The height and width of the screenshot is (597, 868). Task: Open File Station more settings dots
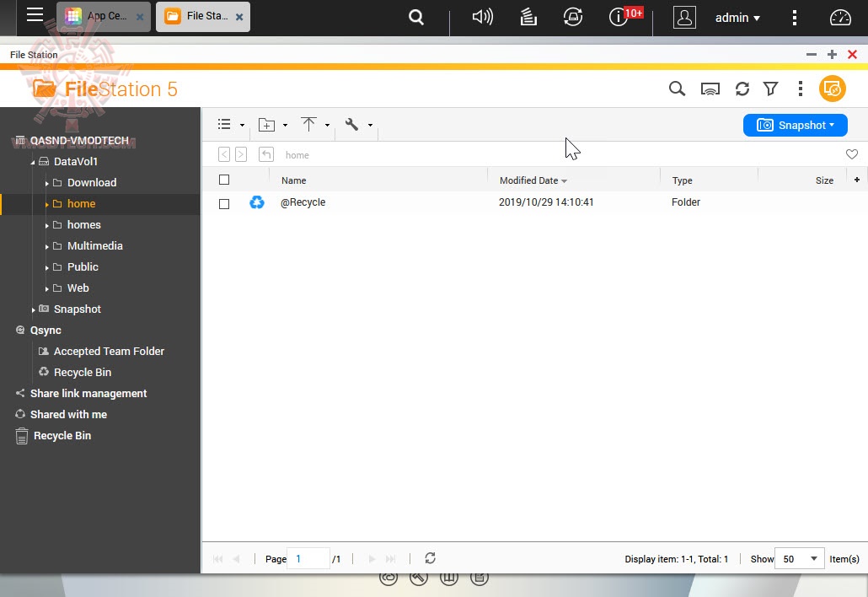[800, 89]
